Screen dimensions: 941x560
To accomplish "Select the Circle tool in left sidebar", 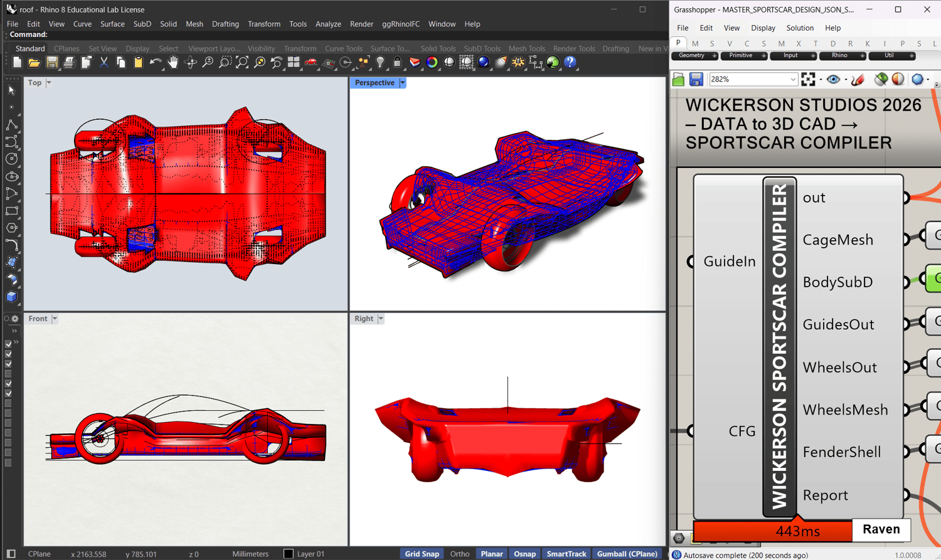I will coord(11,159).
